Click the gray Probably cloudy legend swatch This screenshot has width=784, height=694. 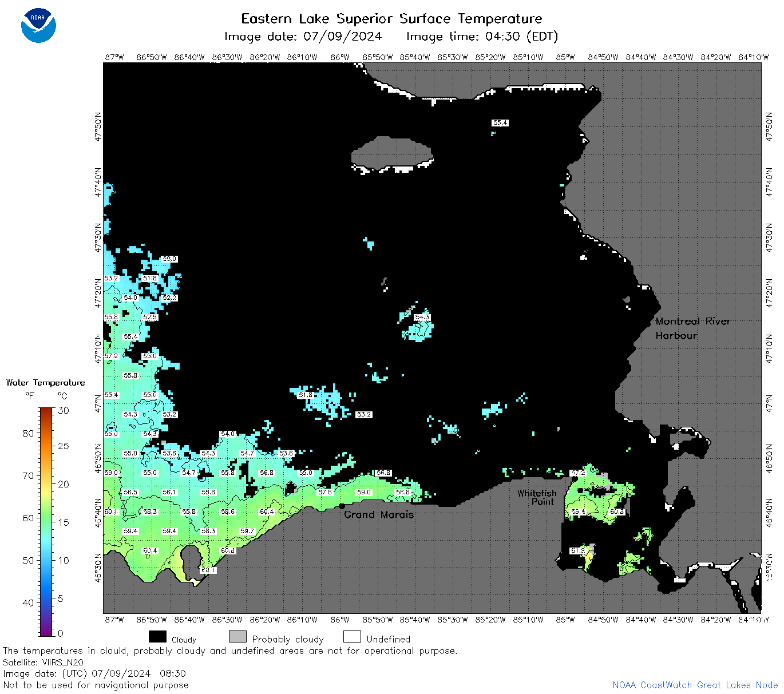pyautogui.click(x=237, y=637)
